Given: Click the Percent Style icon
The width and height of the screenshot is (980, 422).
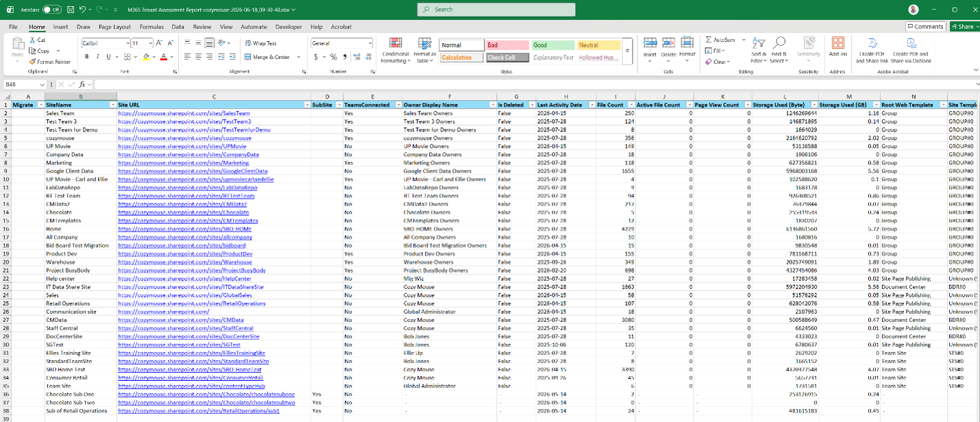Looking at the screenshot, I should [334, 57].
